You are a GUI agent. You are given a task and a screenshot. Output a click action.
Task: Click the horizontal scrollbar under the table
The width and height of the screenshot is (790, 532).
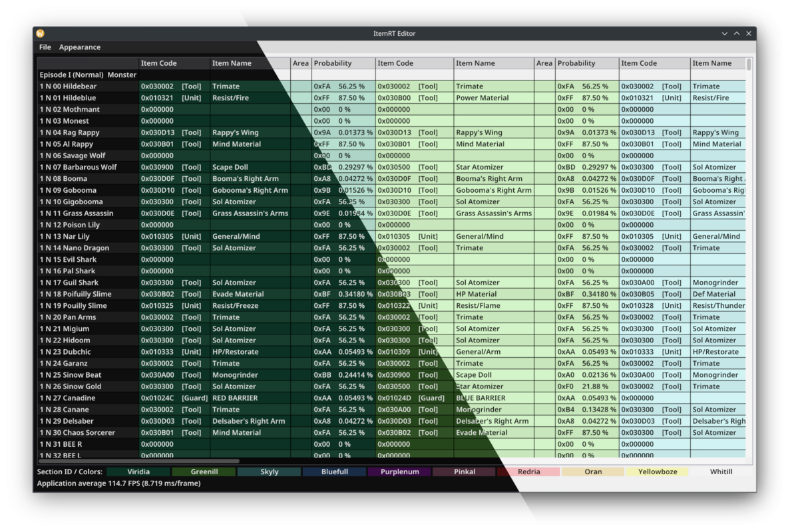click(138, 461)
